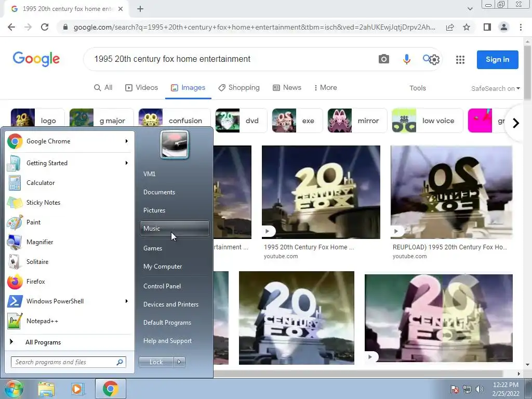Switch to the All results tab
Screen dimensions: 532x399
coord(103,87)
